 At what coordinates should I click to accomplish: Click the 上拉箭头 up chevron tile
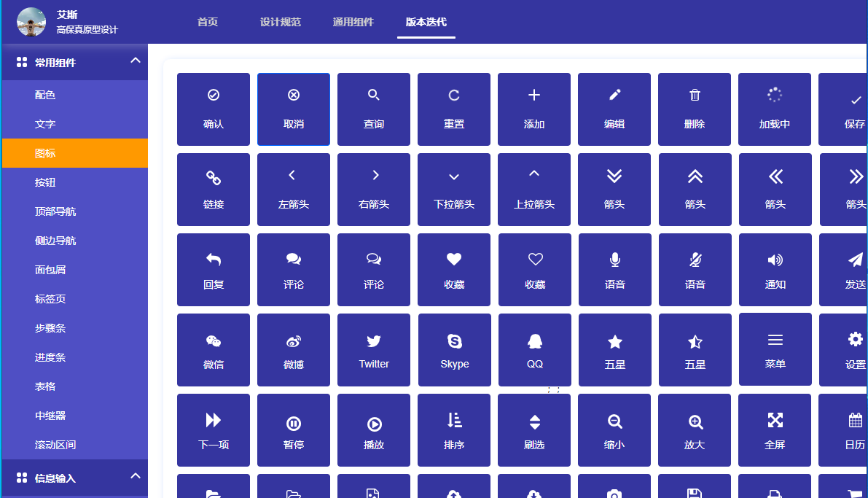tap(534, 190)
